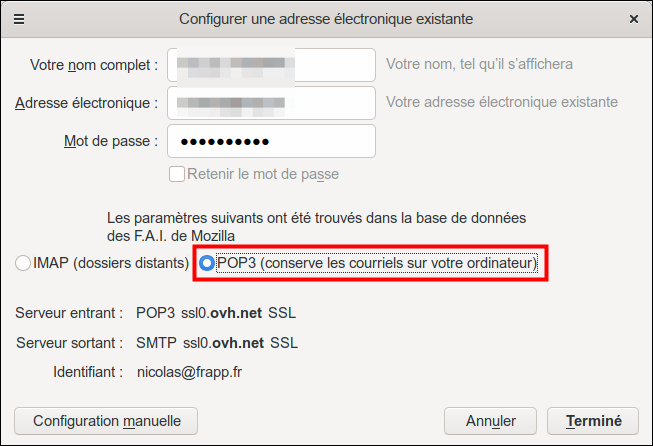Confirm setup with the 'Terminé' button
The image size is (653, 446).
[x=594, y=421]
